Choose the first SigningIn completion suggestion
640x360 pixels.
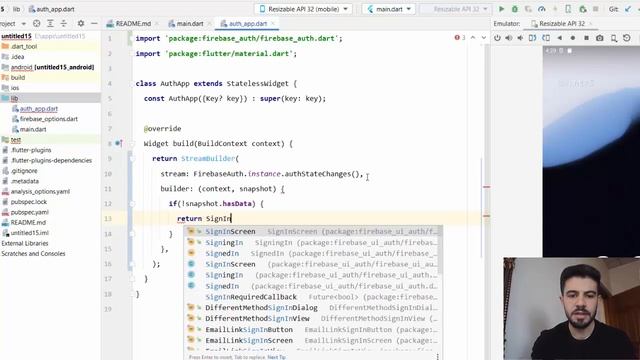[313, 242]
